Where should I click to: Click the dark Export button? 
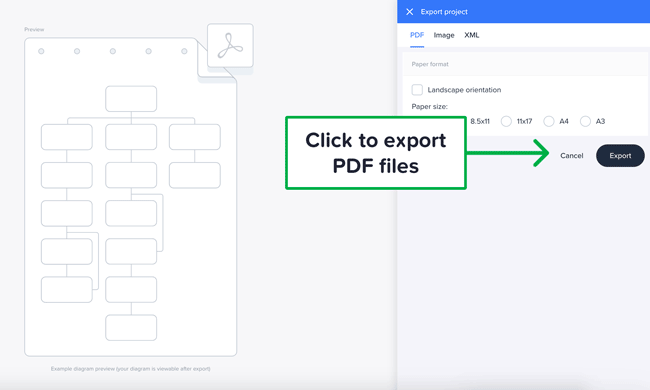620,155
